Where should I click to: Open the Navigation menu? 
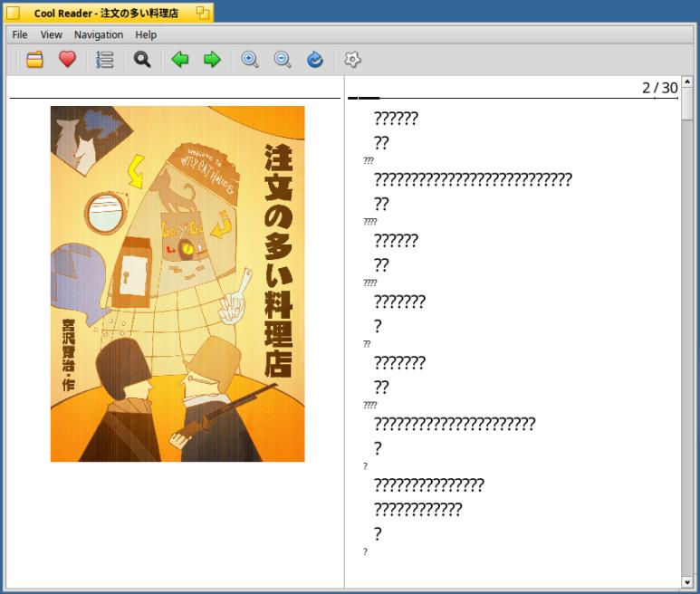pos(99,34)
